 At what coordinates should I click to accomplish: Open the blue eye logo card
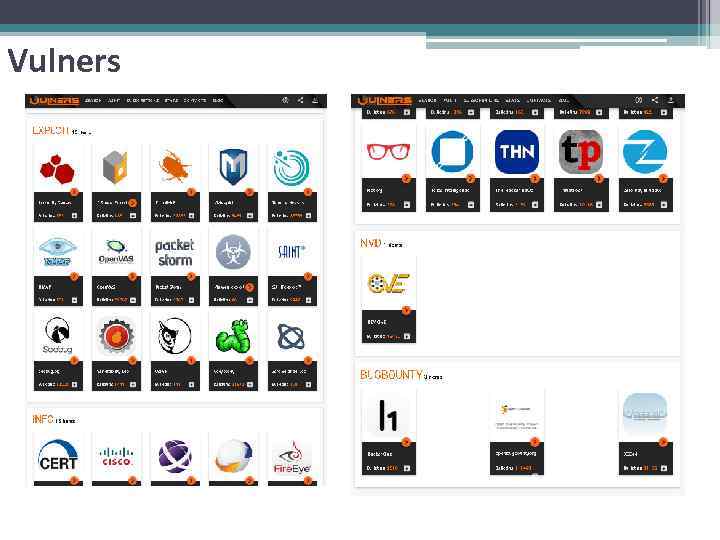click(x=58, y=268)
